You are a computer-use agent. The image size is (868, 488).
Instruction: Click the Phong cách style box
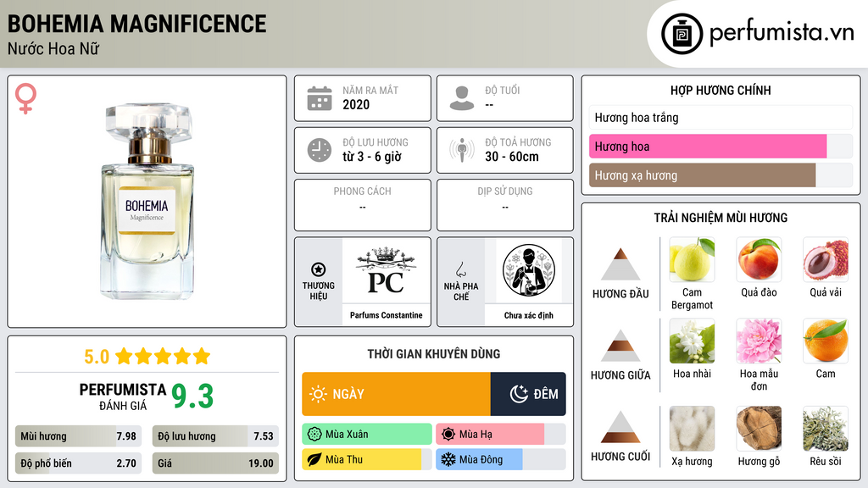tap(363, 205)
